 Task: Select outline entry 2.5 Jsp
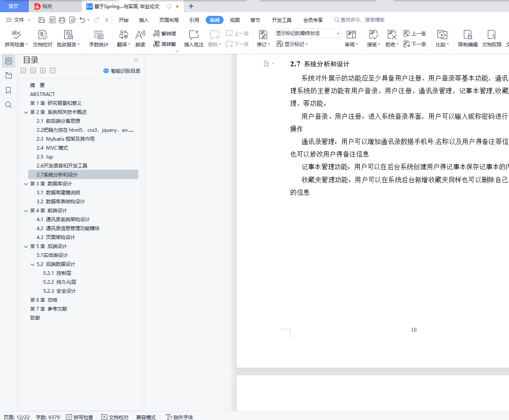(45, 157)
